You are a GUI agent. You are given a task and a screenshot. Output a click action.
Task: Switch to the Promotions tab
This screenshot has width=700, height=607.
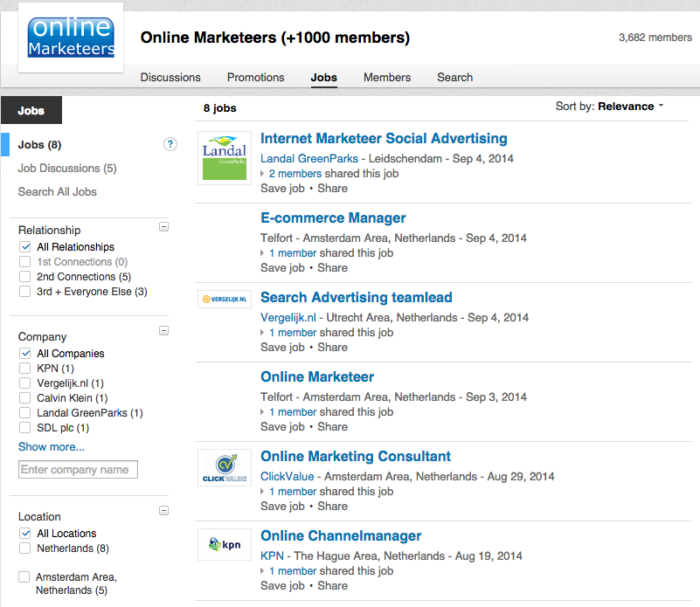click(x=256, y=77)
